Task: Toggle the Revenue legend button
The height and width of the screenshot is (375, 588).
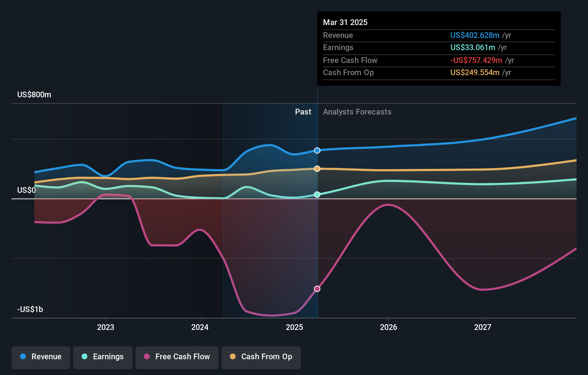Action: (41, 357)
